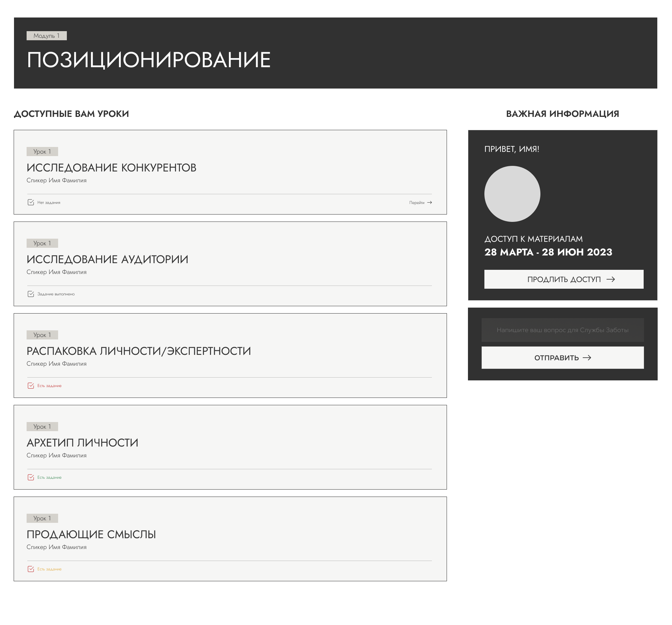Click arrow icon on 'Продлить доступ' button
The image size is (672, 625).
tap(611, 279)
